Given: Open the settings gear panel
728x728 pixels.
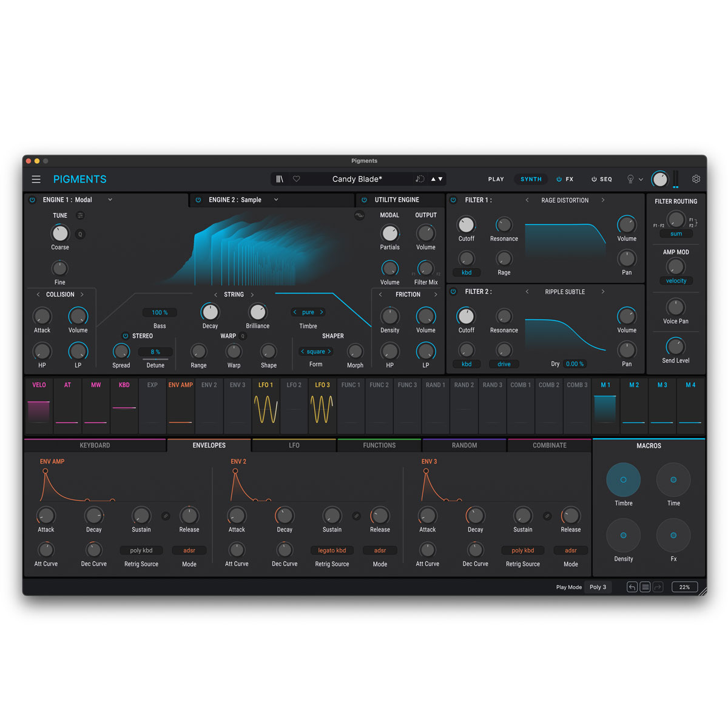Looking at the screenshot, I should point(696,179).
